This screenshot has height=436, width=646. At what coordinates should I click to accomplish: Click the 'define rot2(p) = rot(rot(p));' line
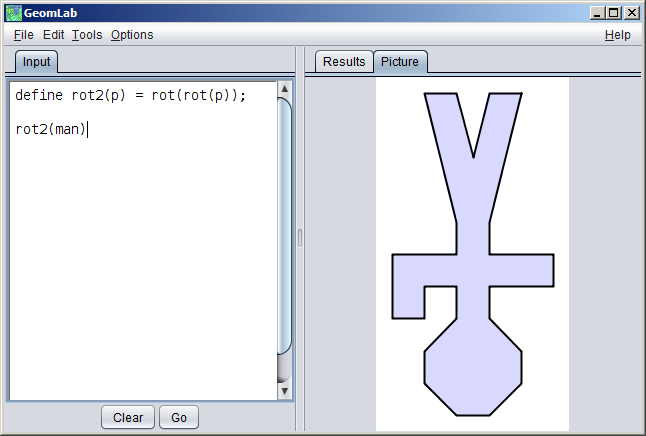131,96
